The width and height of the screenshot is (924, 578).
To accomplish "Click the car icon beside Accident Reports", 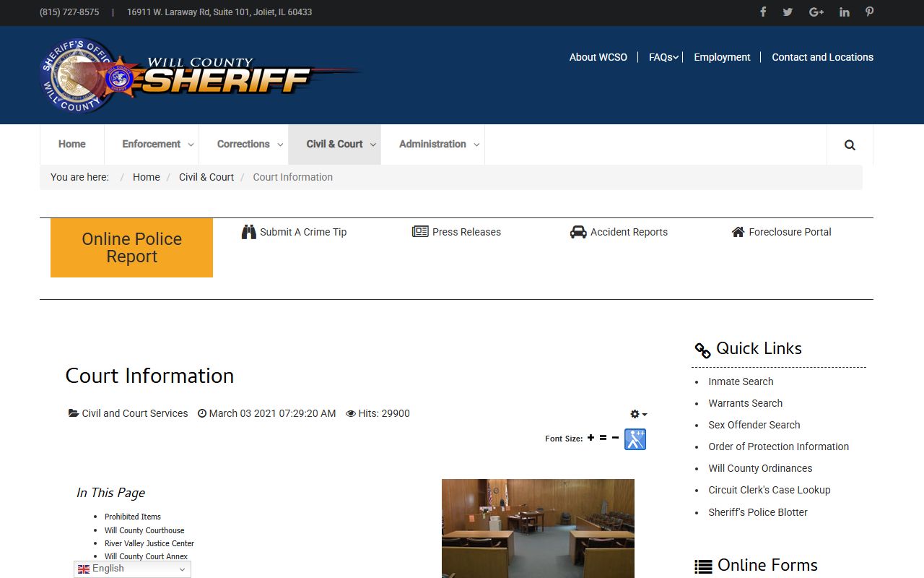I will pyautogui.click(x=578, y=232).
